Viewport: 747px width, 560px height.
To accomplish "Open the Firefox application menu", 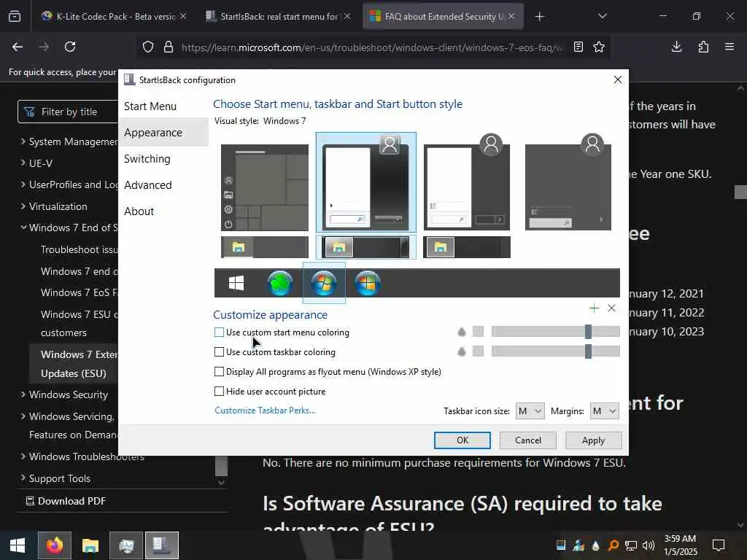I will [729, 47].
